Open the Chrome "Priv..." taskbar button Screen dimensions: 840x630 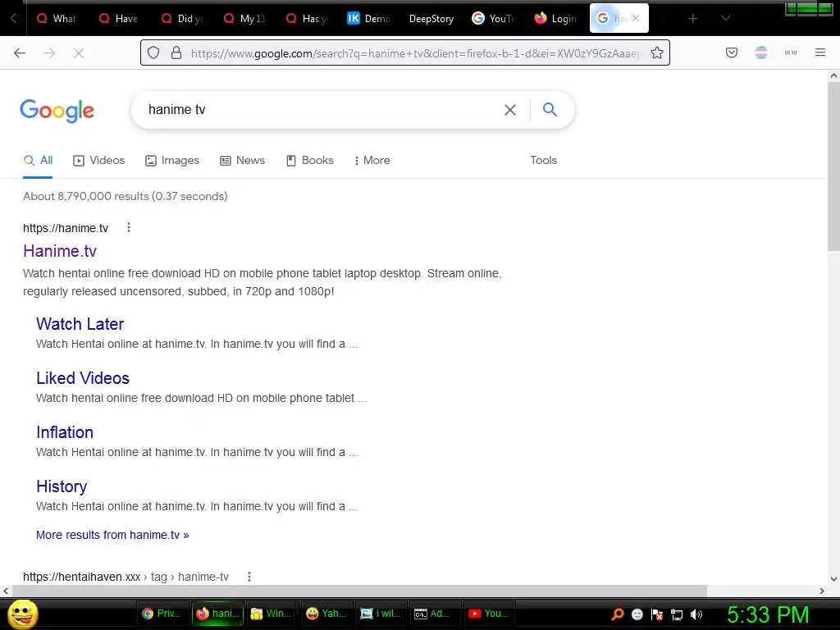(163, 614)
